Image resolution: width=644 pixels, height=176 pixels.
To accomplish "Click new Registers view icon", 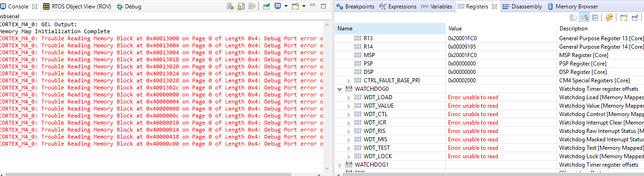I will (x=624, y=18).
